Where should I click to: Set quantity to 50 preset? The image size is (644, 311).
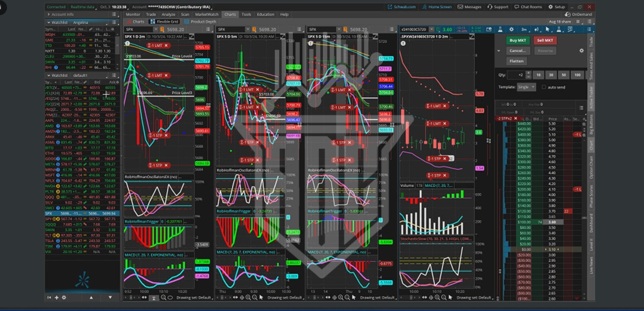564,75
